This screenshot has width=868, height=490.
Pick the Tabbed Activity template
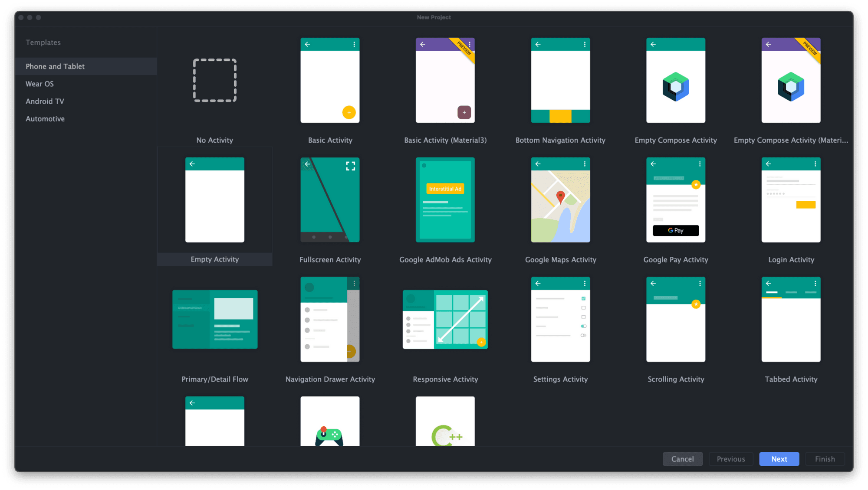click(791, 319)
